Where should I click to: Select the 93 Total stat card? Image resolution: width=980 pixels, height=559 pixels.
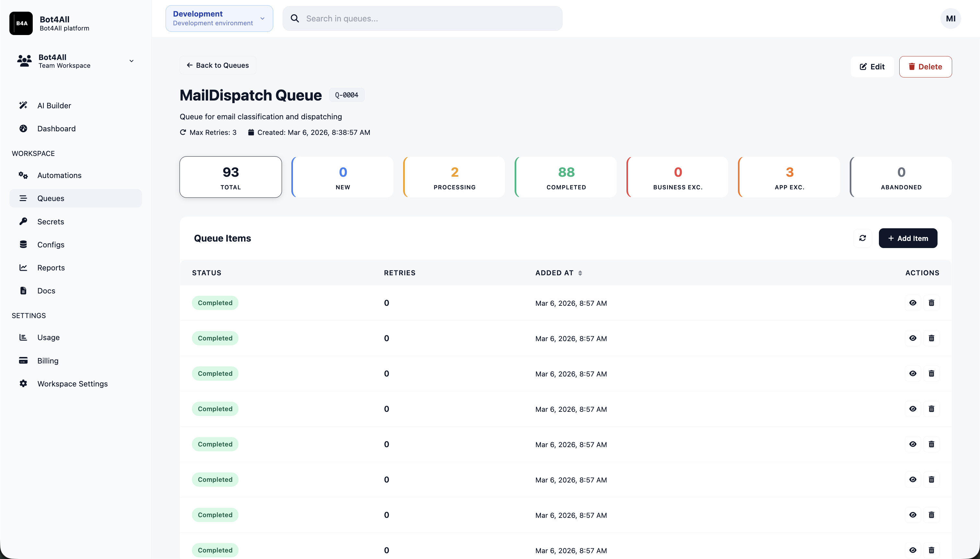tap(231, 177)
